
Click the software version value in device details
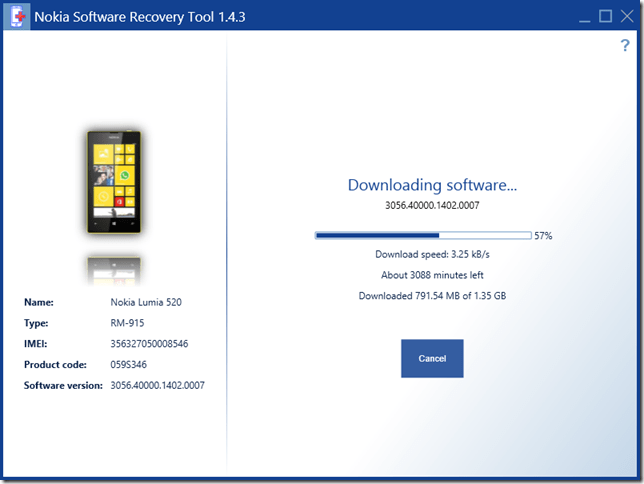[157, 385]
